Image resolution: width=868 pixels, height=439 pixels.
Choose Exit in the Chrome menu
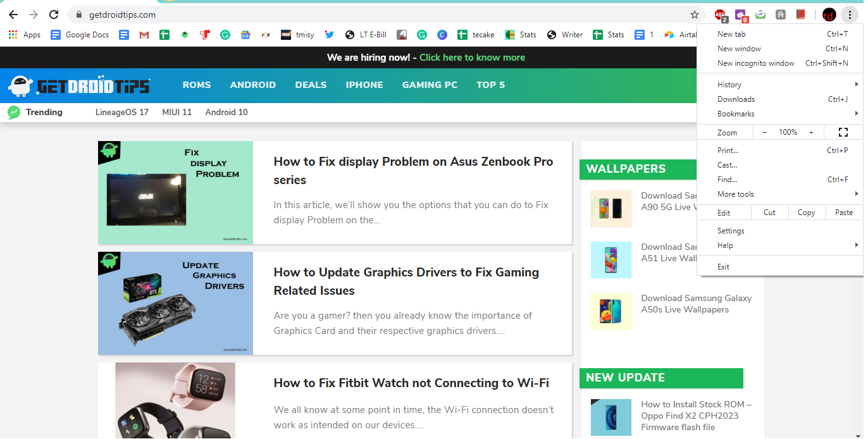tap(780, 267)
